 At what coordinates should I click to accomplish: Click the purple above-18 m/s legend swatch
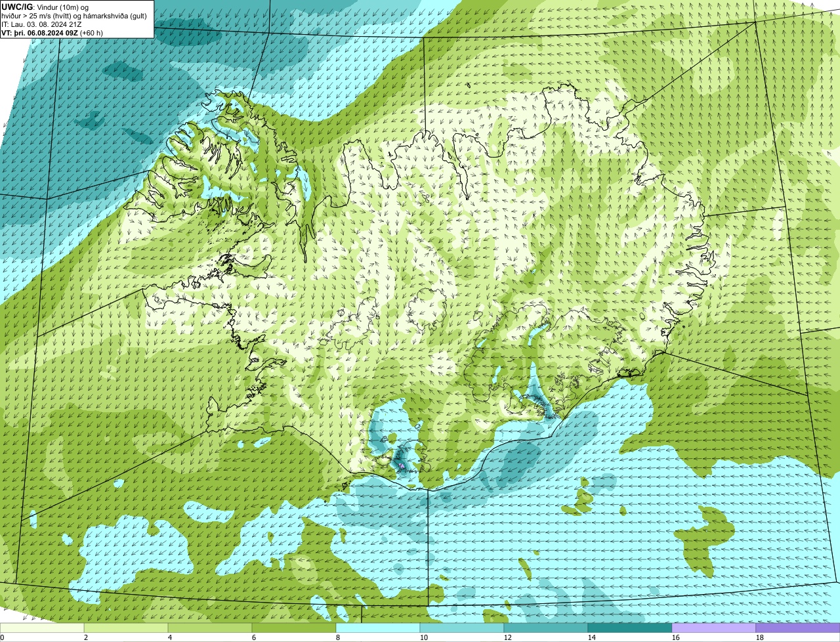point(798,628)
